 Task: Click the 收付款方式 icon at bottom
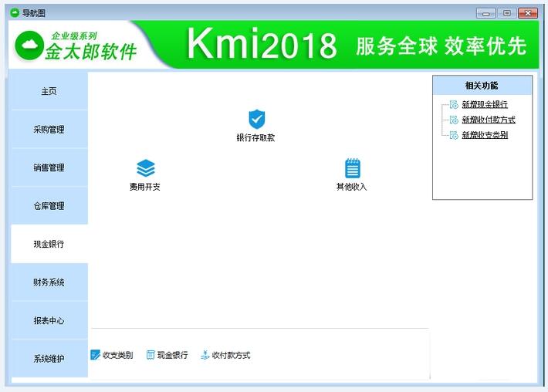205,355
